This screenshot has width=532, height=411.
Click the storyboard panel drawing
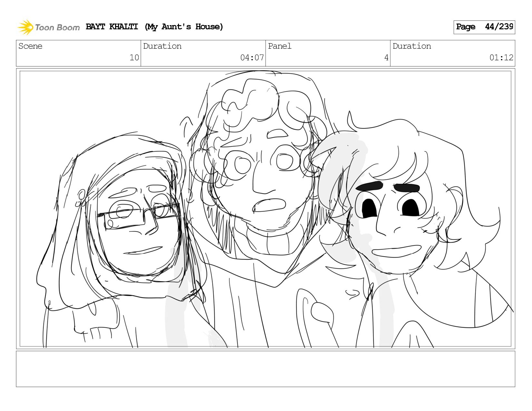point(266,209)
